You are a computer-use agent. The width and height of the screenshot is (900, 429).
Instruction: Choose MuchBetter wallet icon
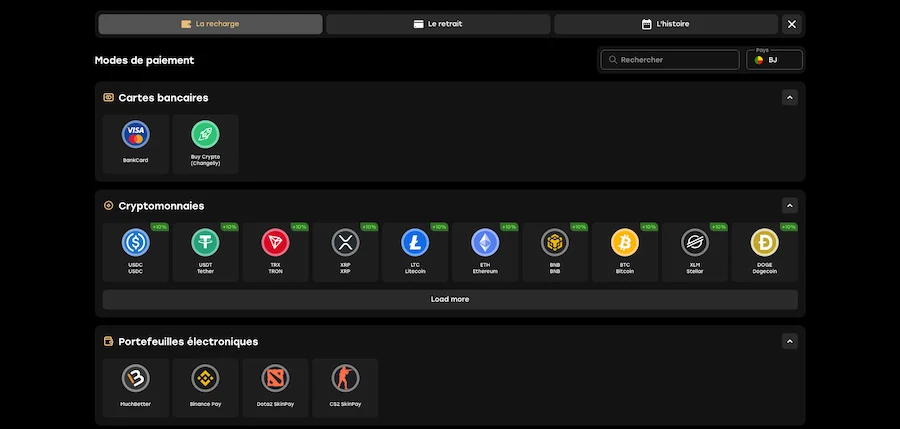135,378
